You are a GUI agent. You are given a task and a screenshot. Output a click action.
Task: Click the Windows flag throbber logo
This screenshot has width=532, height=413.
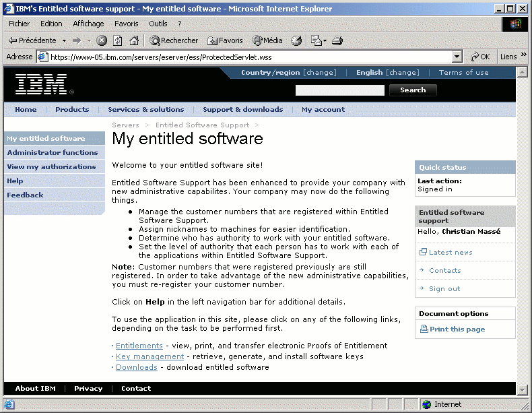(x=515, y=24)
